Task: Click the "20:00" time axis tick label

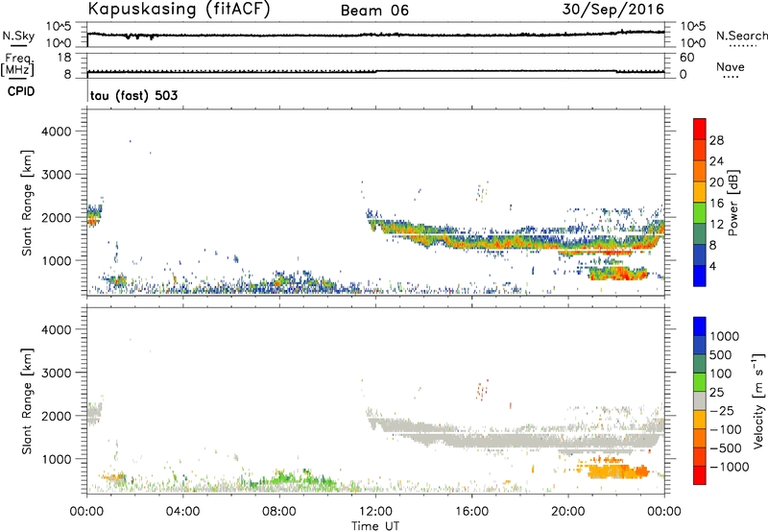Action: point(568,512)
